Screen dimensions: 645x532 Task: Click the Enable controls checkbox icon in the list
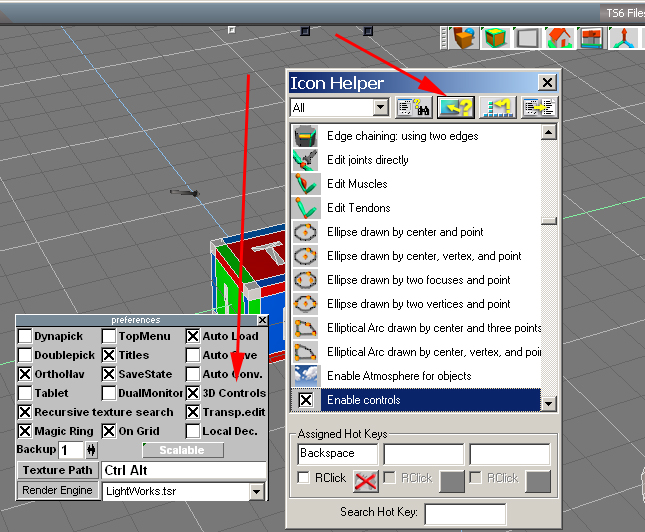305,400
